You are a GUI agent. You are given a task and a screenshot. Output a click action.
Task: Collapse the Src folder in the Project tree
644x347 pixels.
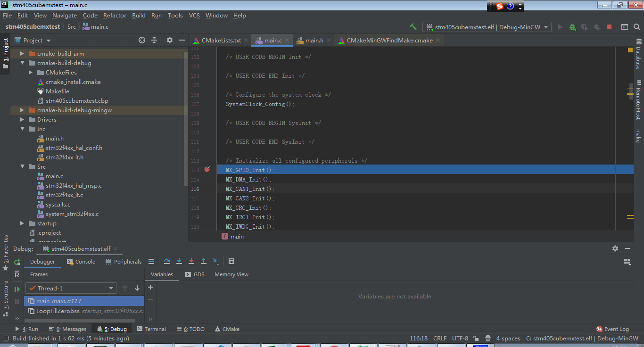(22, 166)
